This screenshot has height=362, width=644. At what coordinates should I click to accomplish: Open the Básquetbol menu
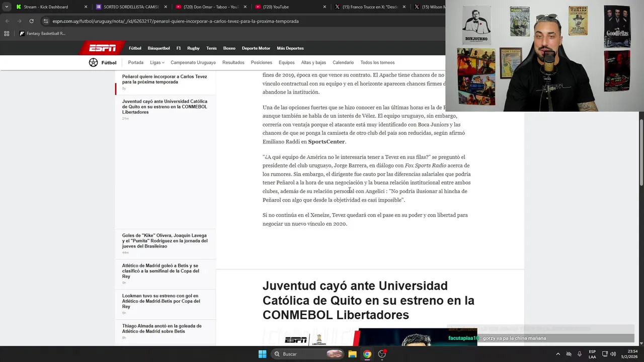click(158, 48)
